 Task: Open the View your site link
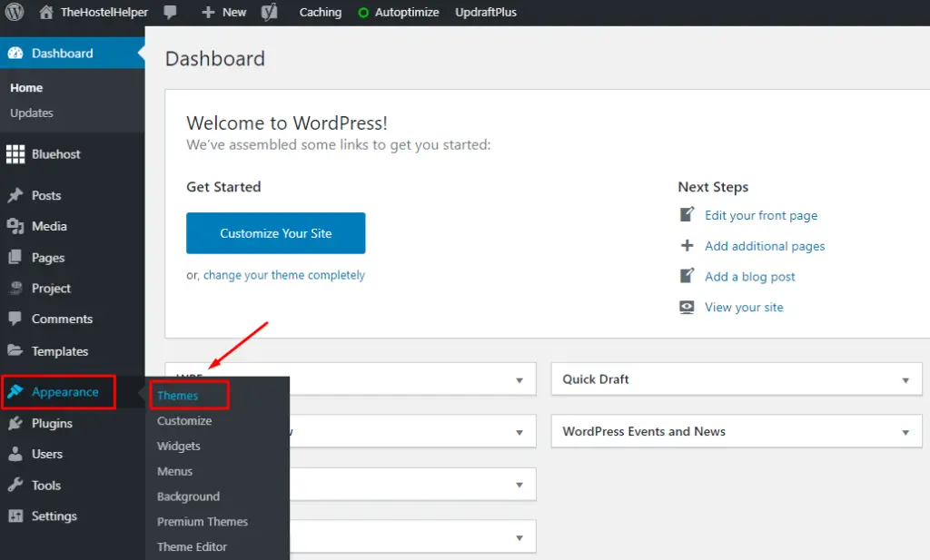[x=744, y=307]
